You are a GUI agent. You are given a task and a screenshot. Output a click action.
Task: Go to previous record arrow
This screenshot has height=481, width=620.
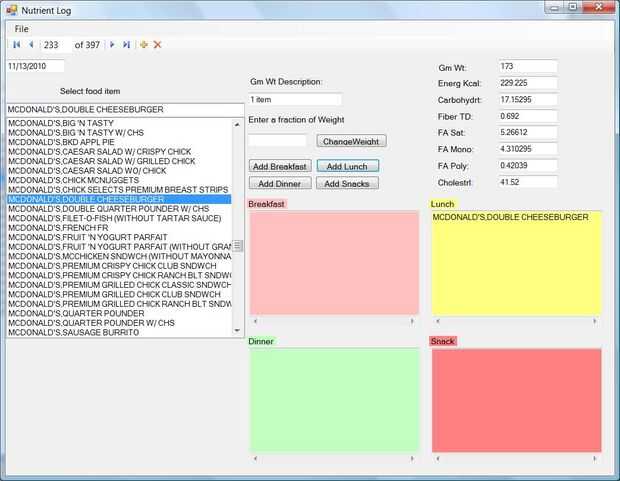coord(31,45)
